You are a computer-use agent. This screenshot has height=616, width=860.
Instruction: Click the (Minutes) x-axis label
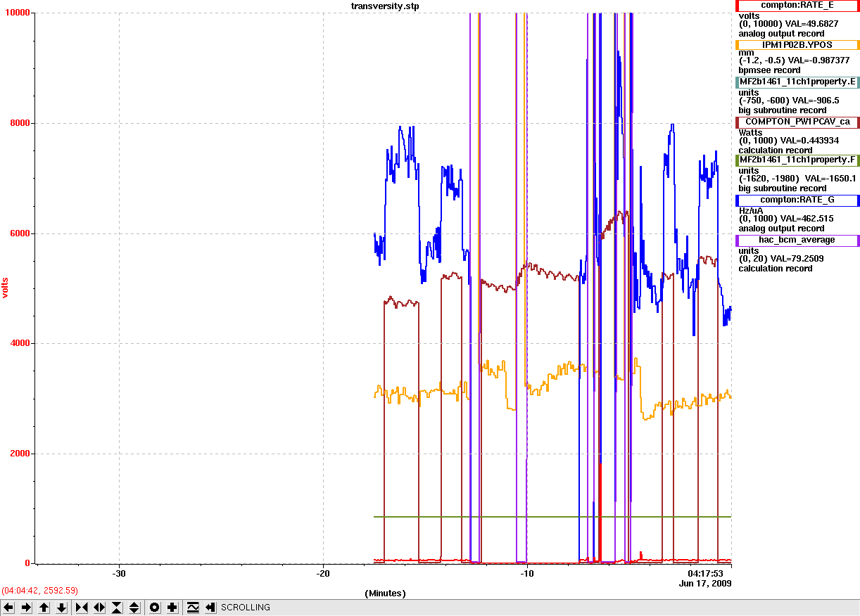(385, 593)
